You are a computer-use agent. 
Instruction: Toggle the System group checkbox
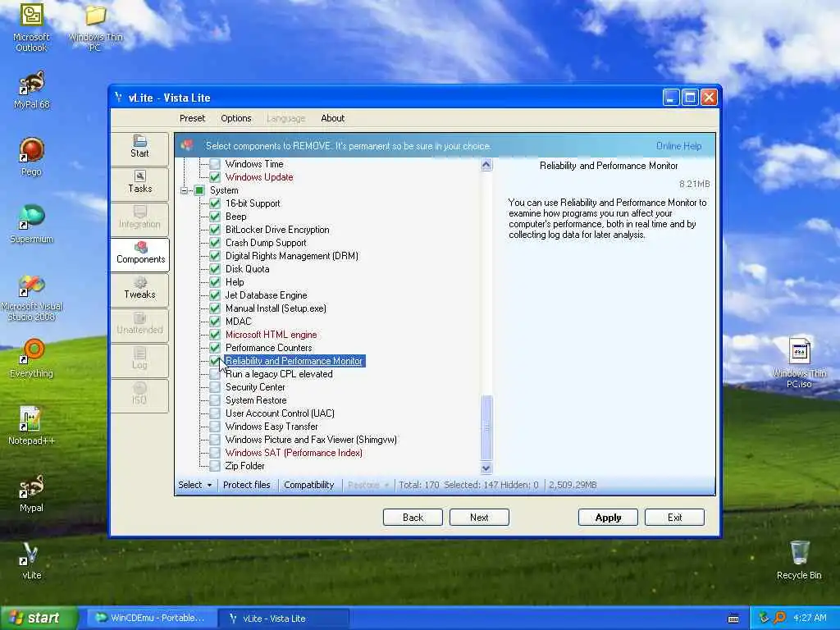click(199, 190)
